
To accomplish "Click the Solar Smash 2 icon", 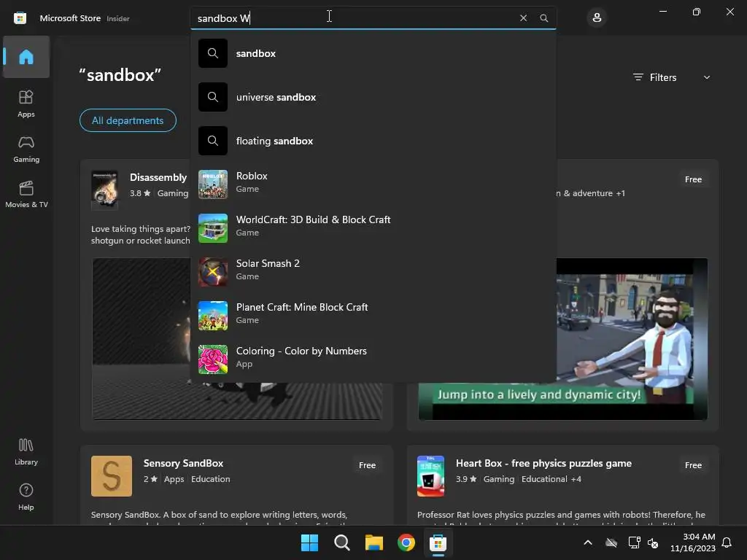I will click(x=213, y=272).
